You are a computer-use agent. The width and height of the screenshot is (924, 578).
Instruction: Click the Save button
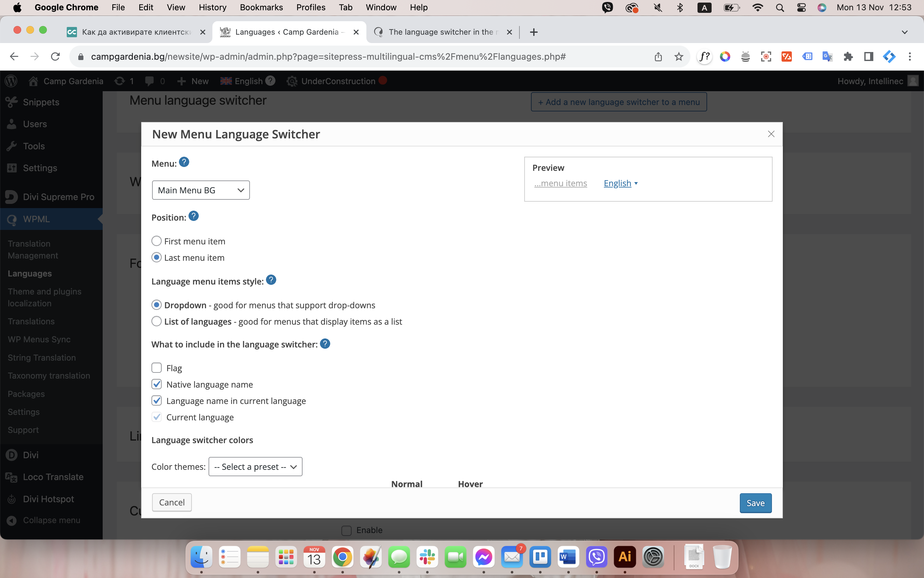click(x=755, y=503)
